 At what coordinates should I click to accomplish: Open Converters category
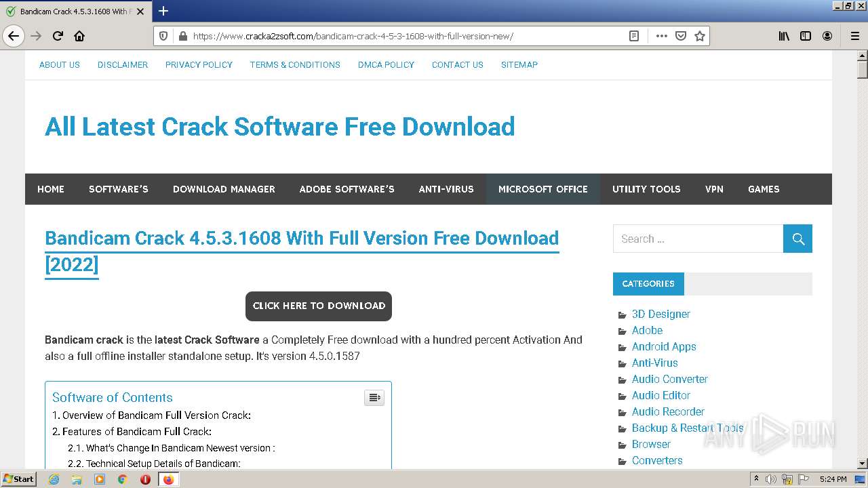coord(657,460)
